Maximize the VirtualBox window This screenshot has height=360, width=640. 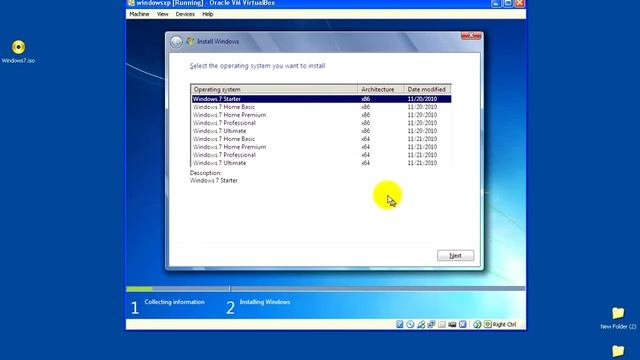(508, 3)
